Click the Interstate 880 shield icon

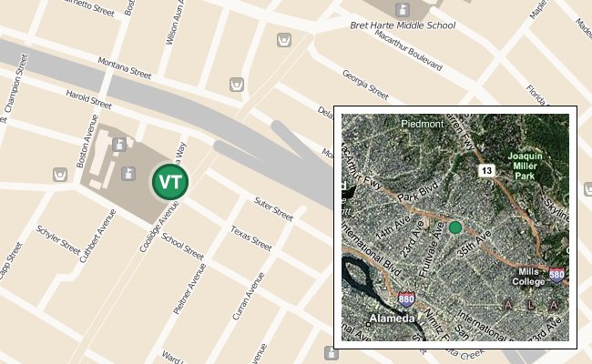click(406, 299)
